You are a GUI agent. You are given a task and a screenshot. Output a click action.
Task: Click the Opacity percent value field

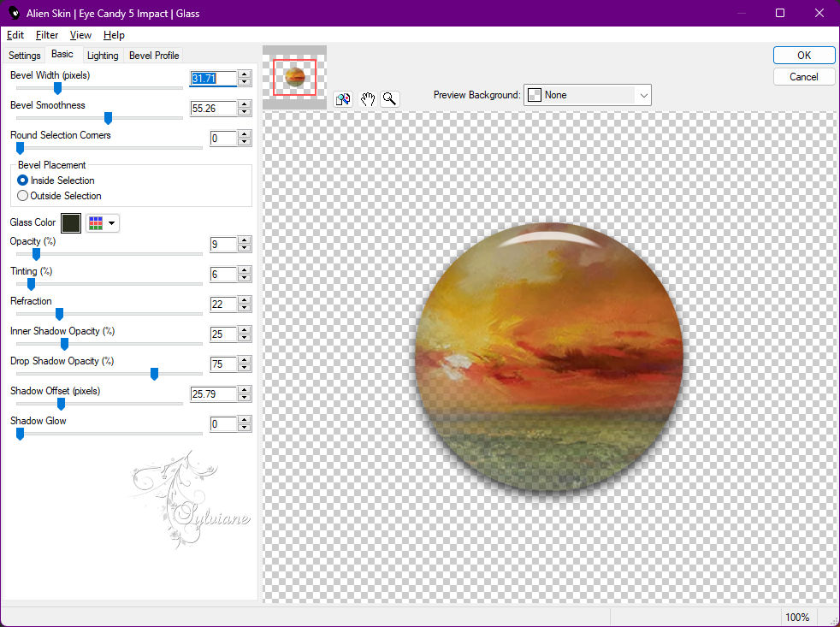(x=223, y=245)
